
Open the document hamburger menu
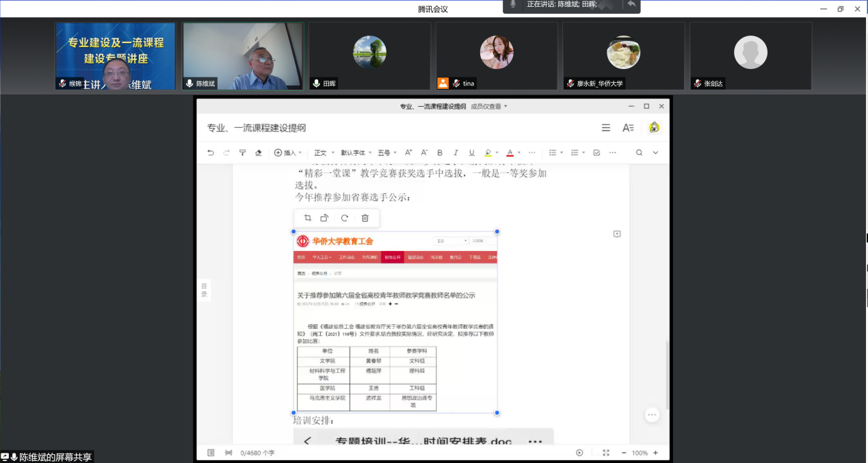pos(606,128)
